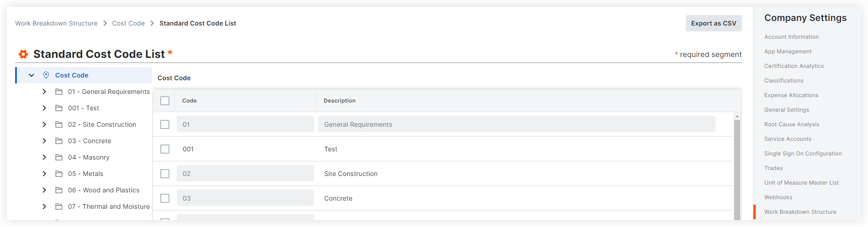Screen dimensions: 868x227
Task: Expand the 06 - Wood and Plastics node
Action: tap(44, 190)
